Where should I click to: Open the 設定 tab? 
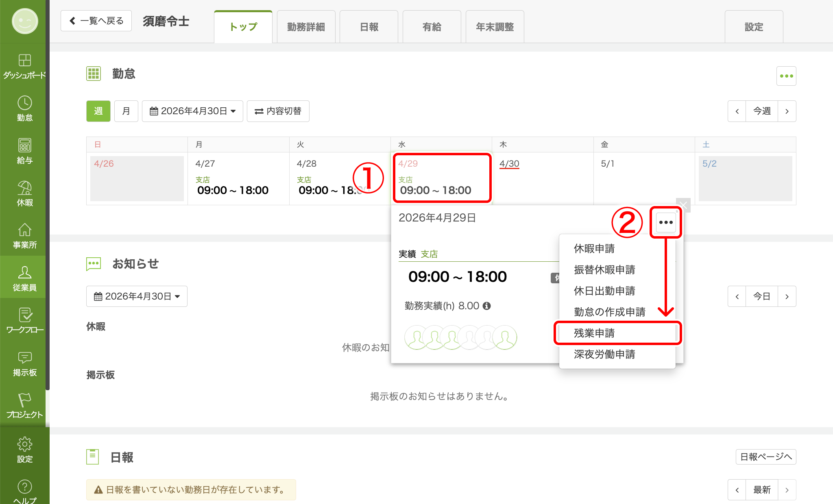(754, 27)
